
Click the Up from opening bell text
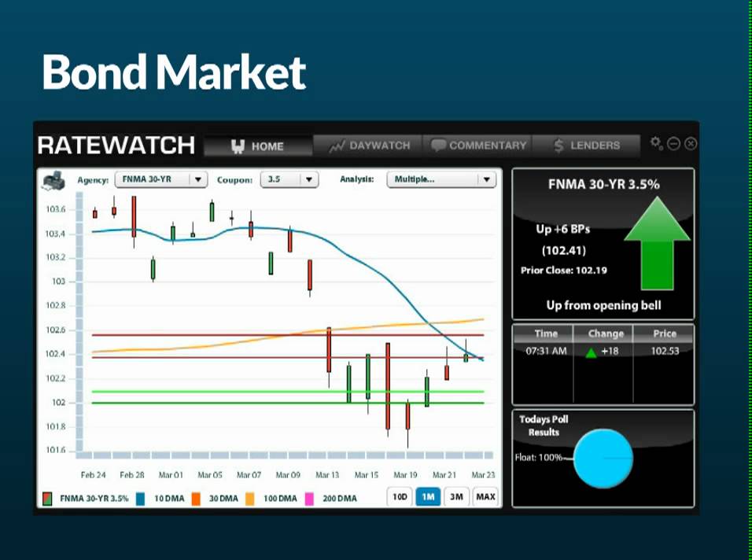(603, 305)
